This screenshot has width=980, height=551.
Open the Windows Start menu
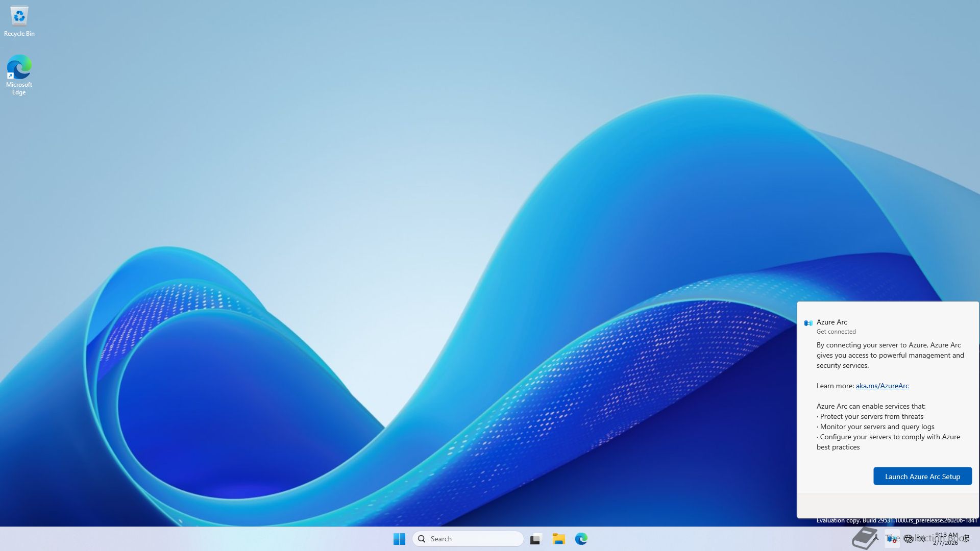pos(399,539)
